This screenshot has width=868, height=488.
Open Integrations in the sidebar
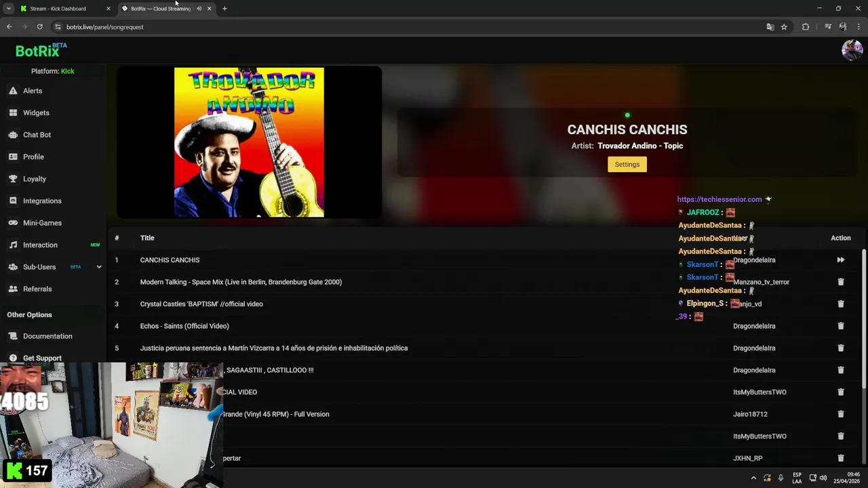tap(42, 201)
